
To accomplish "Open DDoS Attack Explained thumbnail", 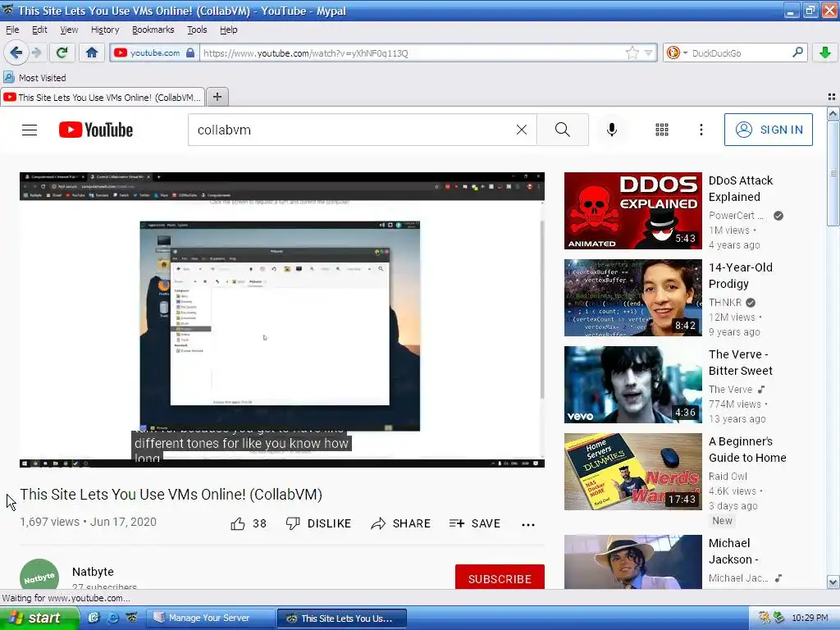I will point(632,211).
